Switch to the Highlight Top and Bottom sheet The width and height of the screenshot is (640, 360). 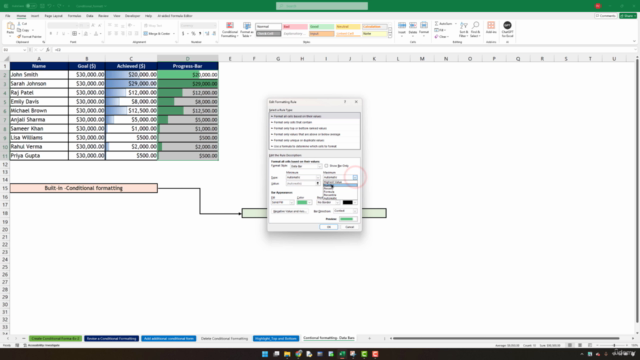(x=276, y=338)
